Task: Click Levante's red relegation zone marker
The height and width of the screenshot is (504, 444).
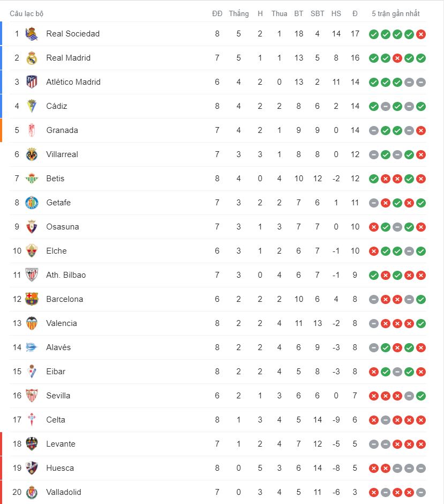Action: [x=2, y=444]
